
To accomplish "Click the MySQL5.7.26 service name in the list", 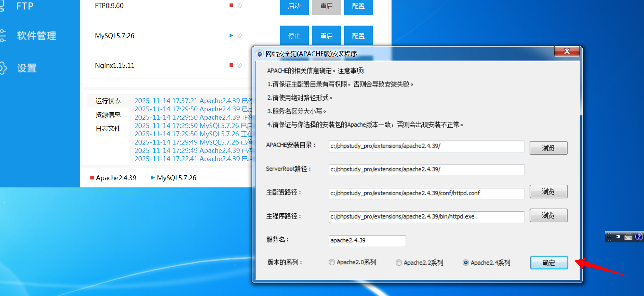I will click(x=115, y=36).
